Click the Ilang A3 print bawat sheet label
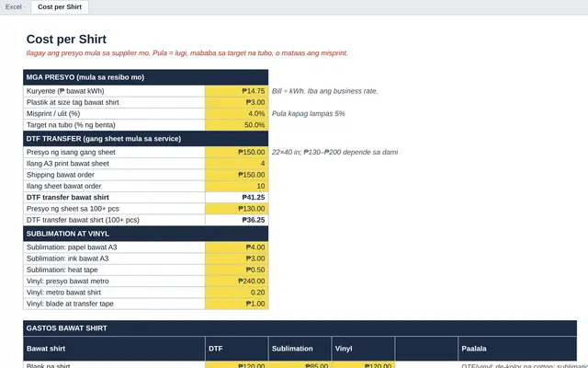588x368 pixels. (68, 164)
